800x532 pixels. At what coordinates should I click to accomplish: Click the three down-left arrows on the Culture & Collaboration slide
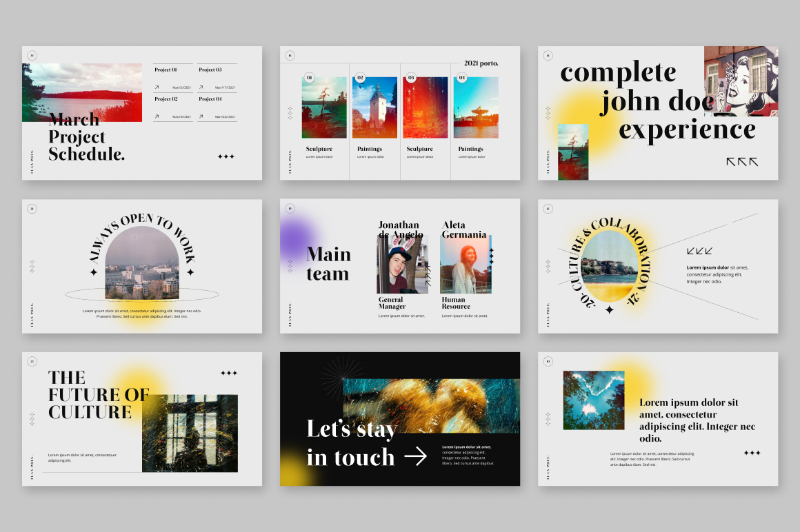pos(699,251)
